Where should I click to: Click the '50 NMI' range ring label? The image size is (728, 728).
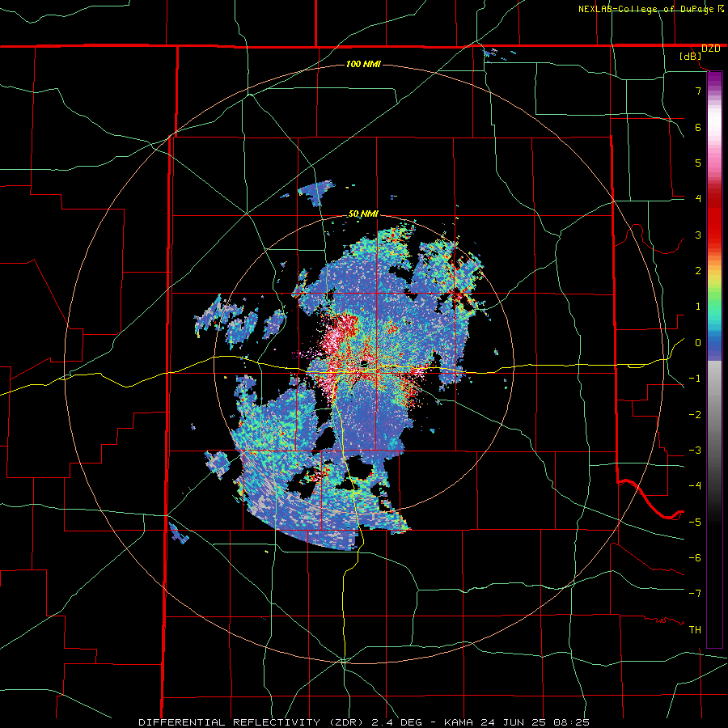point(363,214)
